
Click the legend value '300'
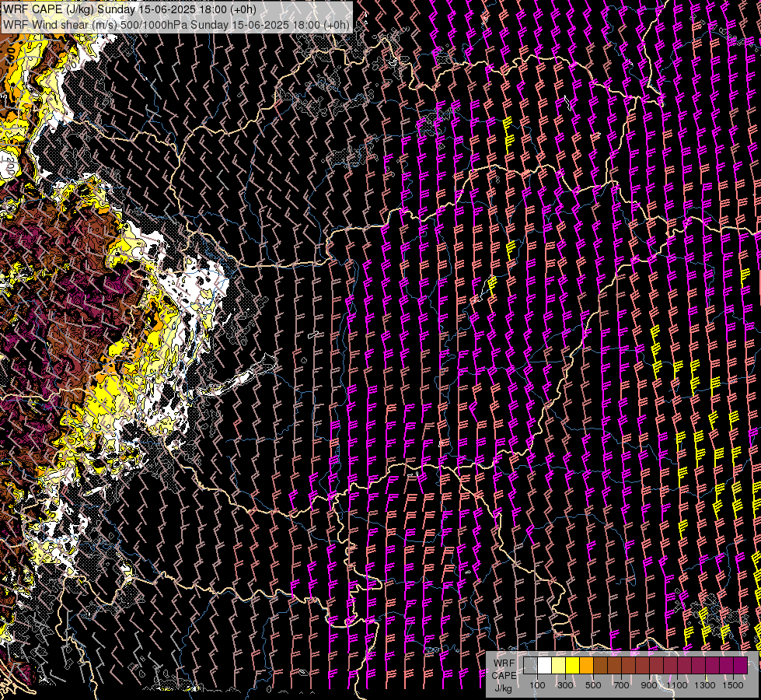[565, 685]
